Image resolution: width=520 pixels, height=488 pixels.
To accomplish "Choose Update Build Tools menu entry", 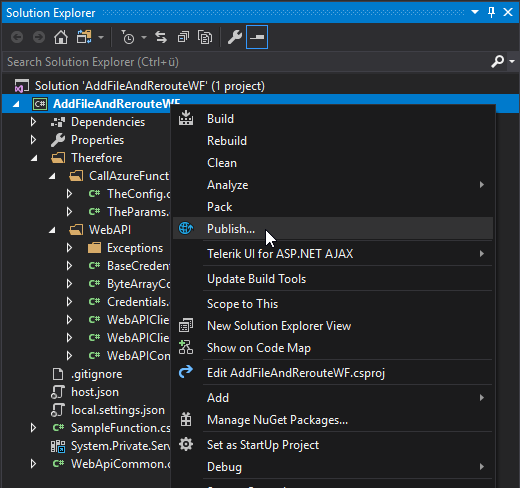I will point(333,279).
